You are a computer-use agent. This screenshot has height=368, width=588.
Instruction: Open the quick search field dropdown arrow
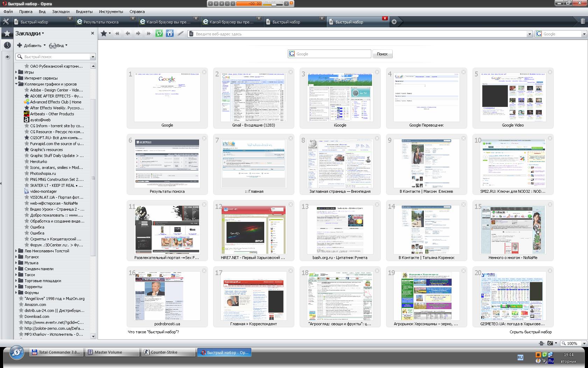93,56
